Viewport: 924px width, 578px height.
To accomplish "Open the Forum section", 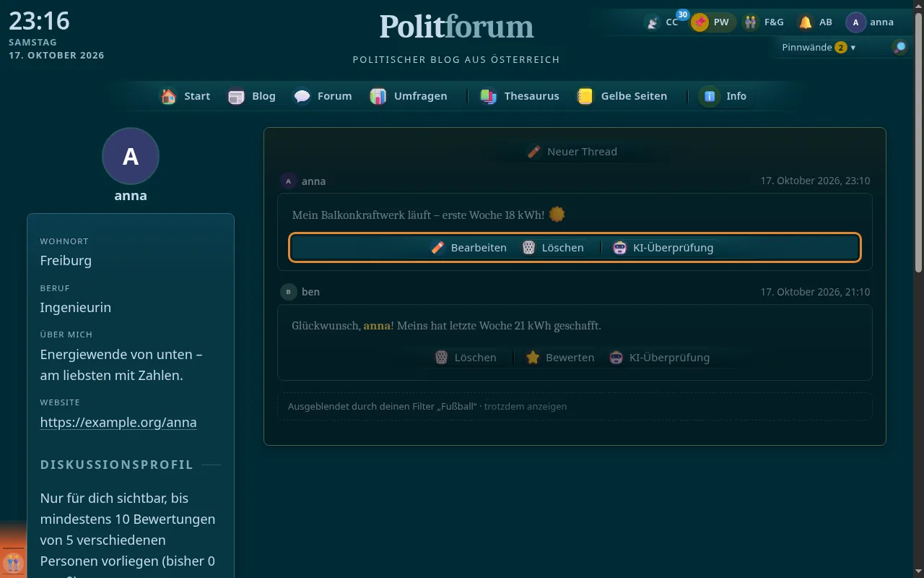I will click(x=323, y=96).
